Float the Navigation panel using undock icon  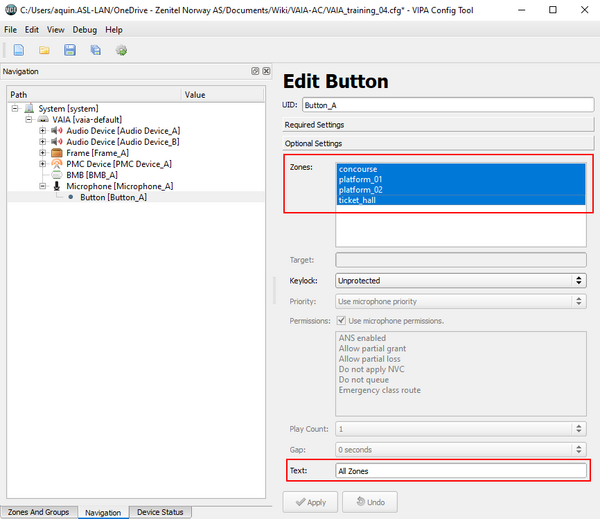click(x=255, y=72)
